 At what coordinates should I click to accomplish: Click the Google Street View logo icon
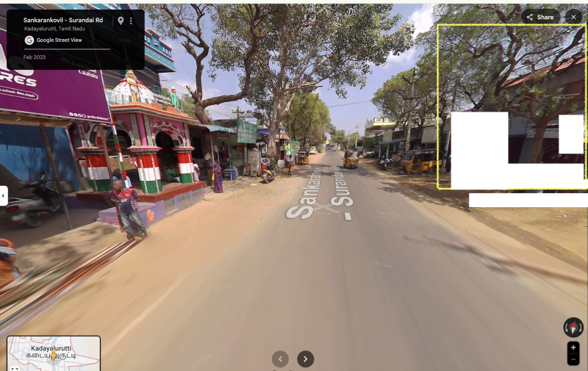(29, 40)
